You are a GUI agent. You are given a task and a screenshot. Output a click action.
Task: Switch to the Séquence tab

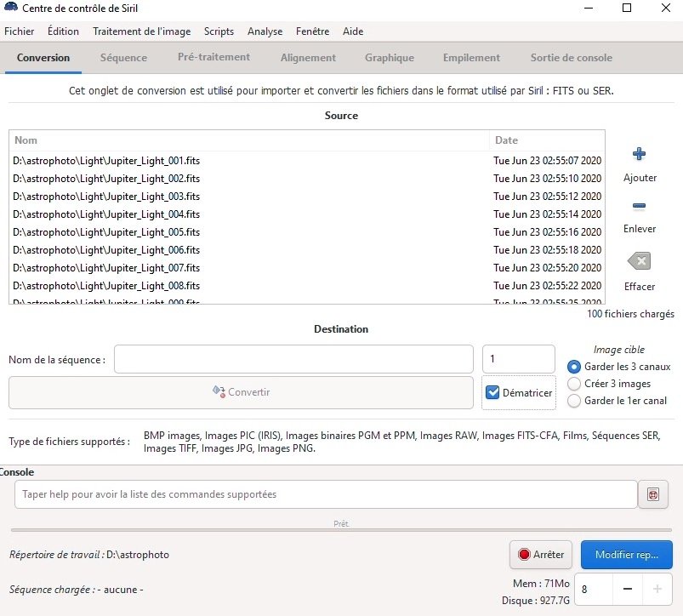[123, 58]
